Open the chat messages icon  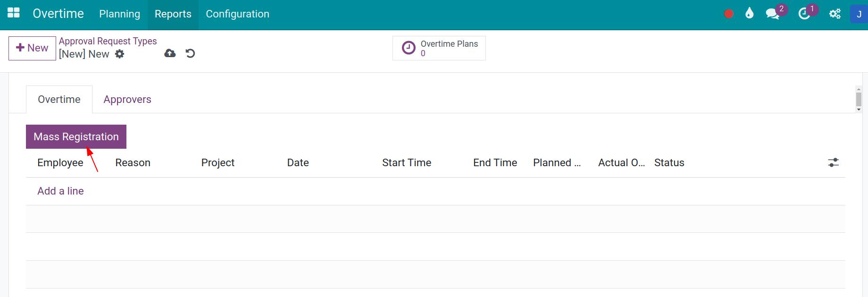click(773, 14)
